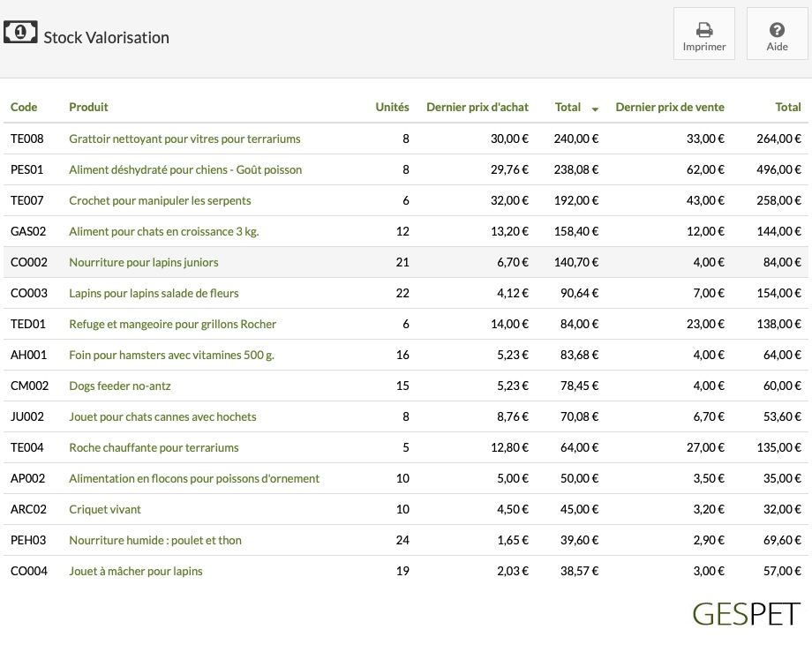Open Roche chauffante pour terrariums link
The width and height of the screenshot is (812, 652).
point(154,447)
